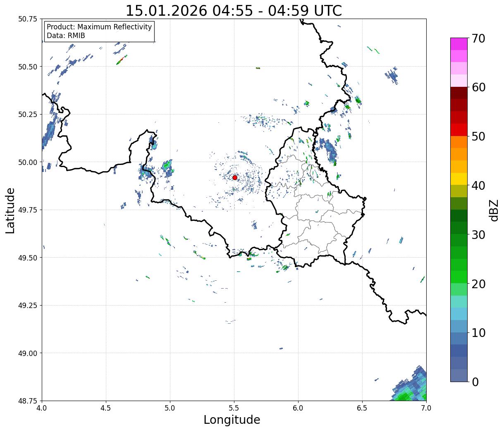Click the yellow swatch above the 40 mark
This screenshot has height=430, width=504.
point(459,179)
